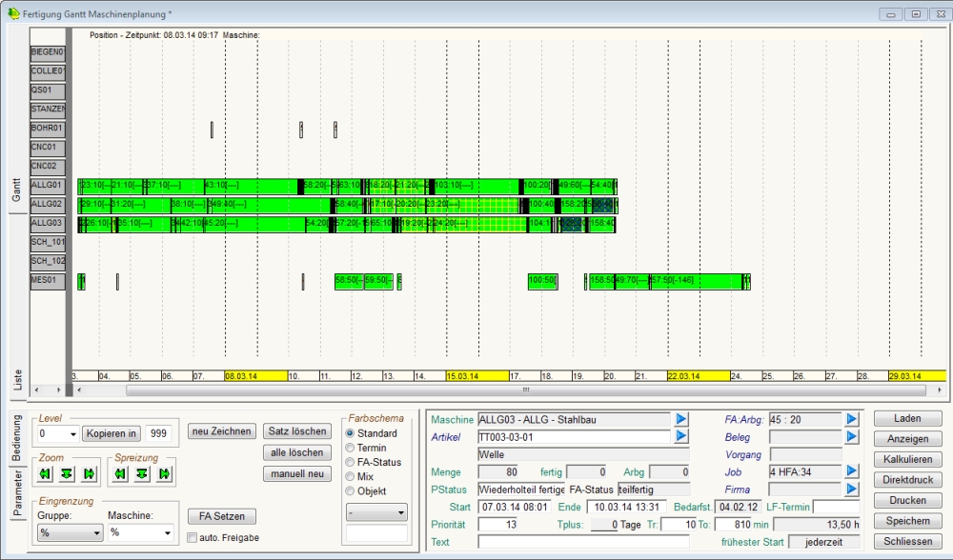Viewport: 953px width, 560px height.
Task: Click blue arrow next to Job field
Action: 852,471
